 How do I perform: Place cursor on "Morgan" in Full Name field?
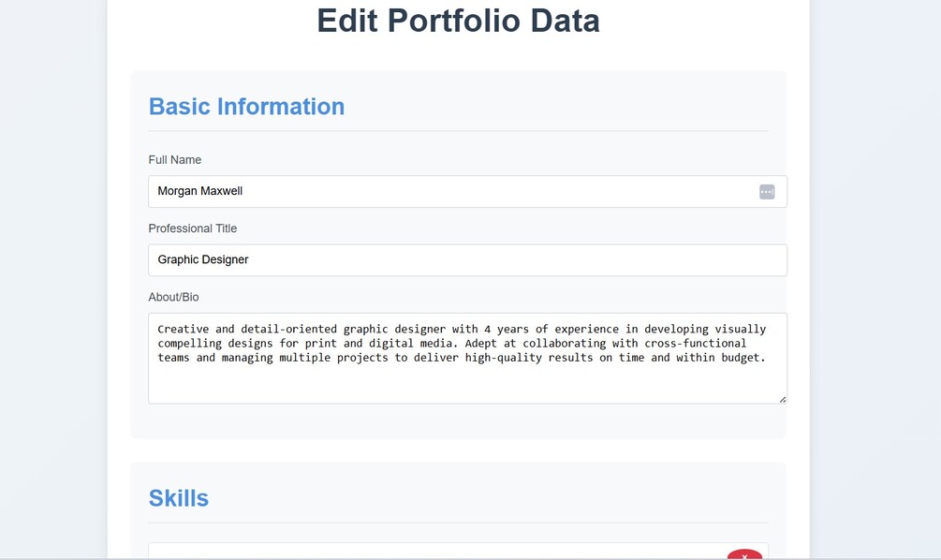coord(177,191)
